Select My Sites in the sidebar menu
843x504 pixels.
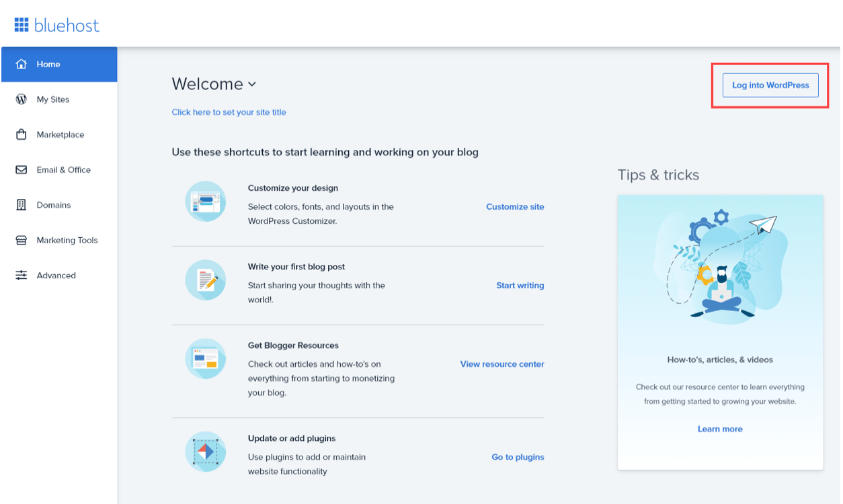click(x=51, y=99)
